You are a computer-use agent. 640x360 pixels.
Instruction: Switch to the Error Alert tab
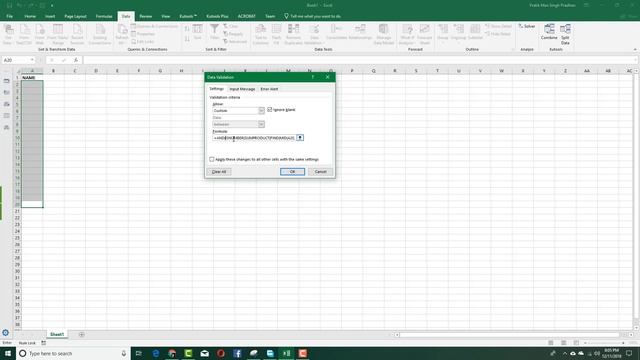(x=269, y=89)
